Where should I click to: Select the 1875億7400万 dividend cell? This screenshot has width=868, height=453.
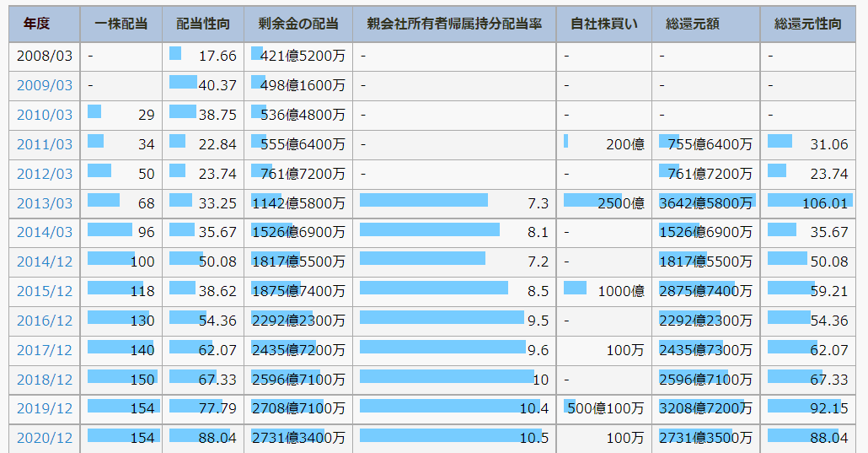298,291
